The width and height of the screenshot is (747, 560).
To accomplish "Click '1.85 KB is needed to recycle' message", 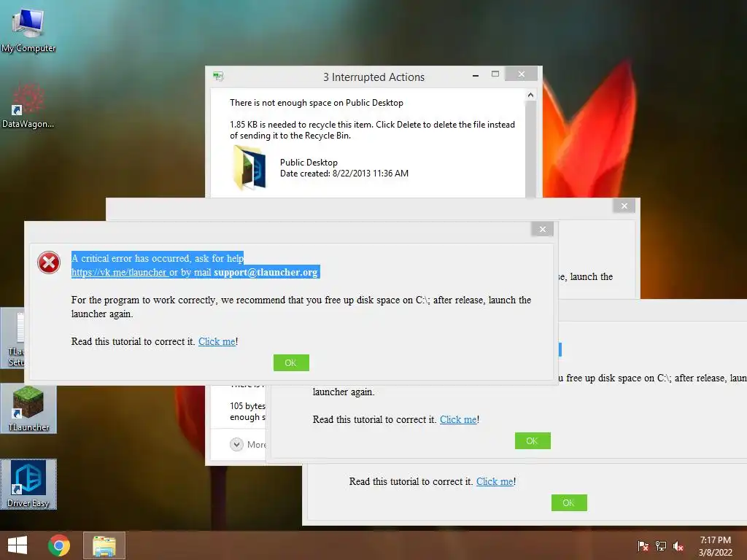I will [372, 130].
